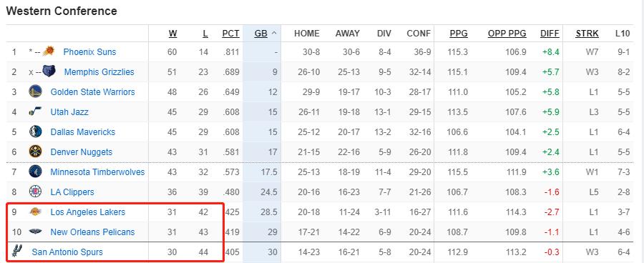This screenshot has height=263, width=644.
Task: Open the Minnesota Timberwolves team link
Action: pos(97,172)
